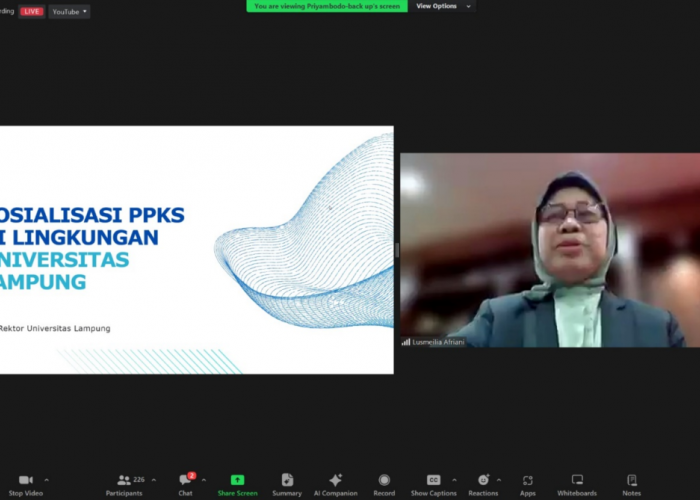Expand the participants options caret
This screenshot has width=700, height=500.
pos(154,480)
